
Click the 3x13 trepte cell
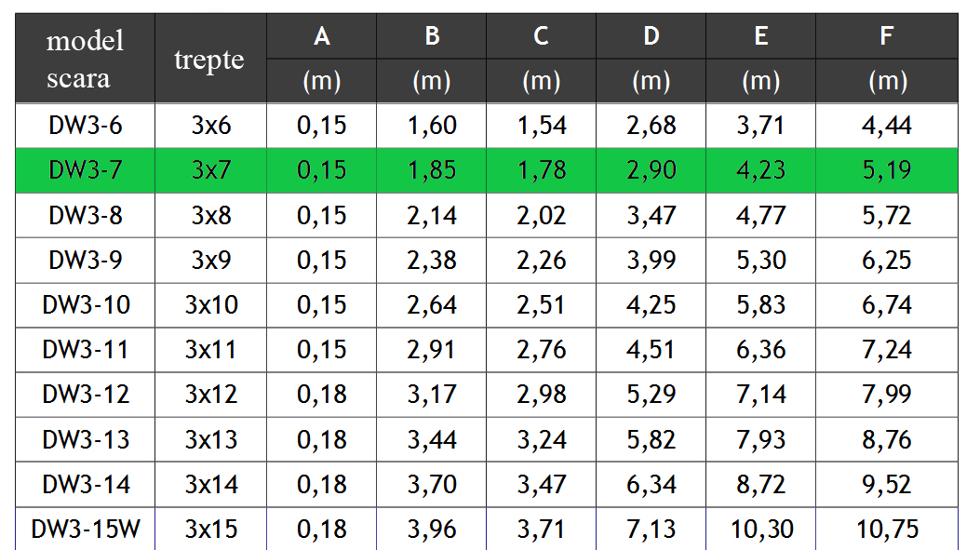210,439
